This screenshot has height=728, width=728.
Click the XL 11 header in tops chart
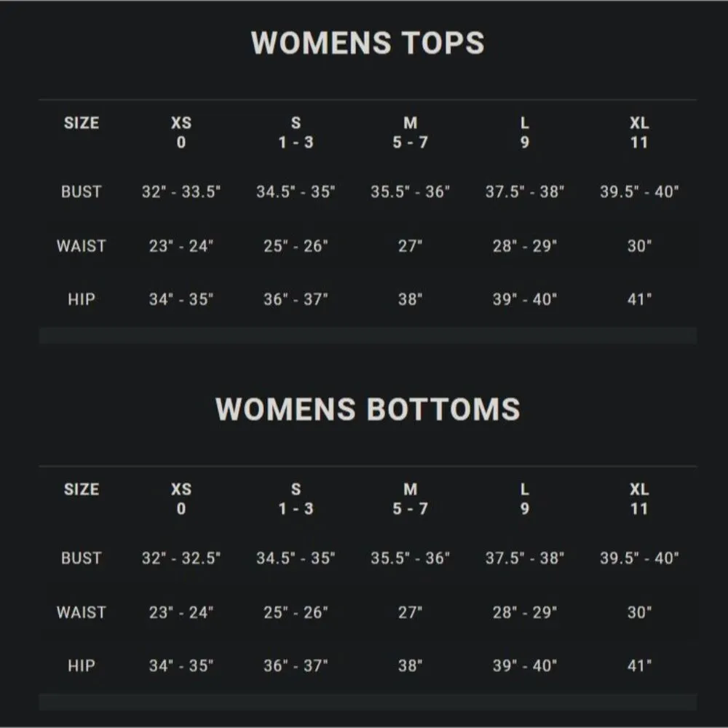pyautogui.click(x=639, y=132)
